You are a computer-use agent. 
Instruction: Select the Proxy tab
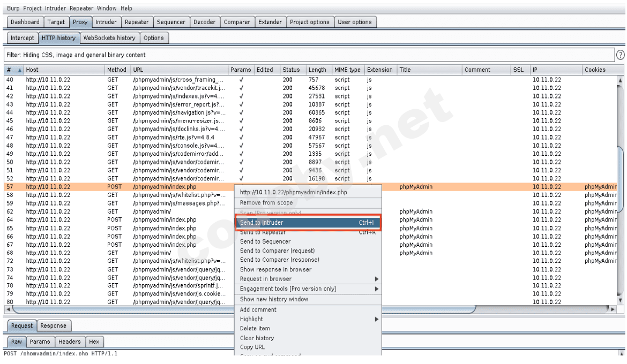[80, 22]
